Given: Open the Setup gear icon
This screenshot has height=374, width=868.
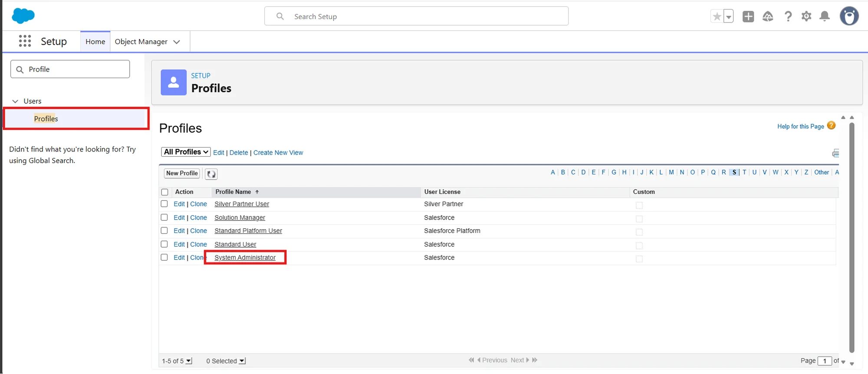Looking at the screenshot, I should (x=806, y=16).
